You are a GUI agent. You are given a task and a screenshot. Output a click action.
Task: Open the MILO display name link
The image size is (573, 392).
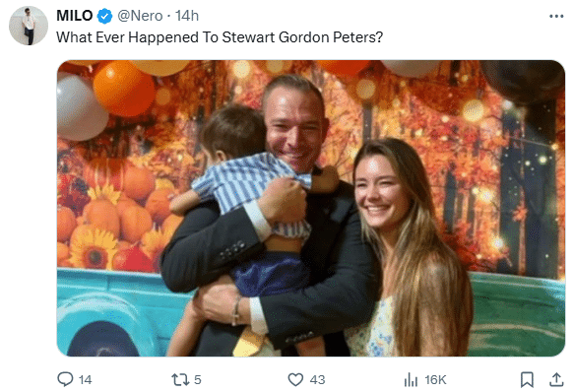pyautogui.click(x=75, y=16)
